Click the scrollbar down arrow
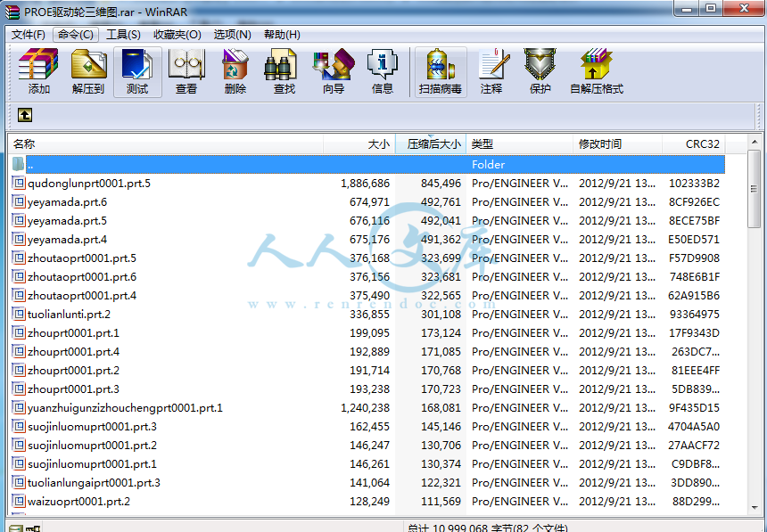Screen dimensions: 767x532 pos(754,508)
